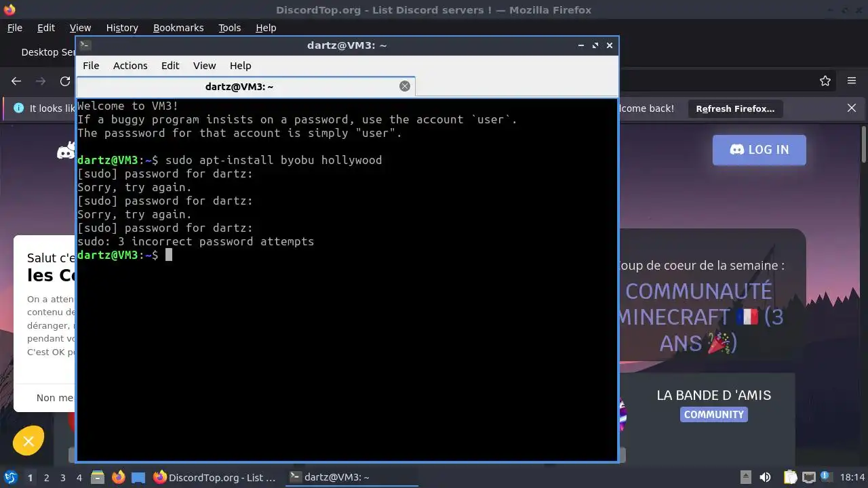Open the volume control tray icon
Viewport: 868px width, 488px height.
[765, 477]
